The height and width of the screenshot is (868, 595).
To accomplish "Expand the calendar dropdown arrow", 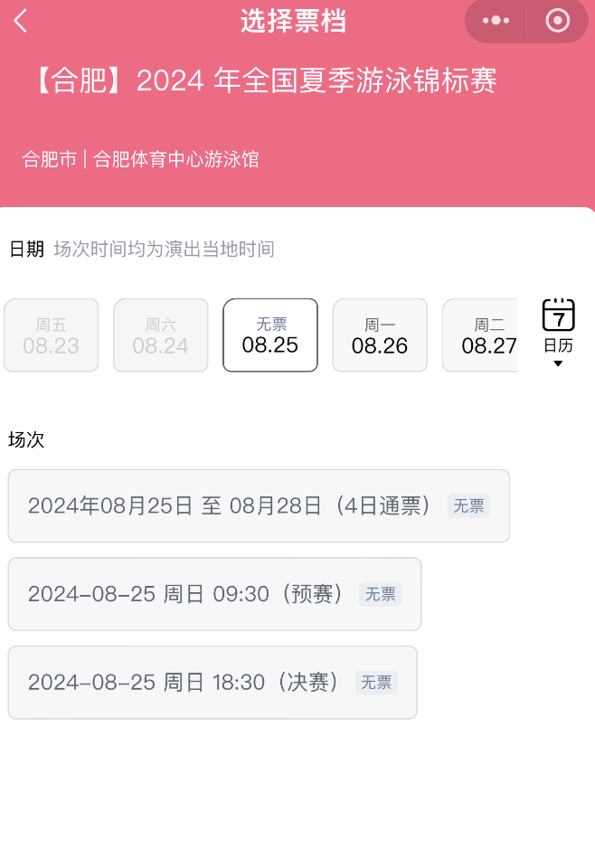I will [x=558, y=363].
